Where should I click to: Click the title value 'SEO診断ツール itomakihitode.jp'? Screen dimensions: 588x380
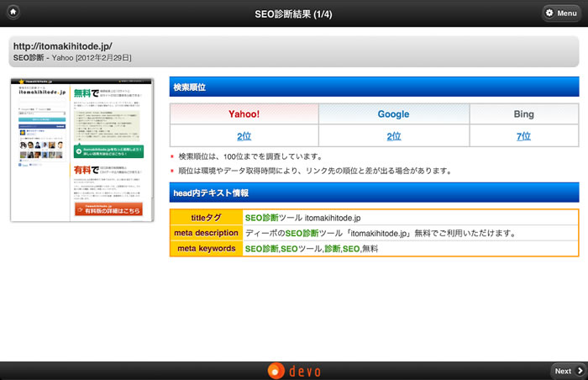pos(302,218)
